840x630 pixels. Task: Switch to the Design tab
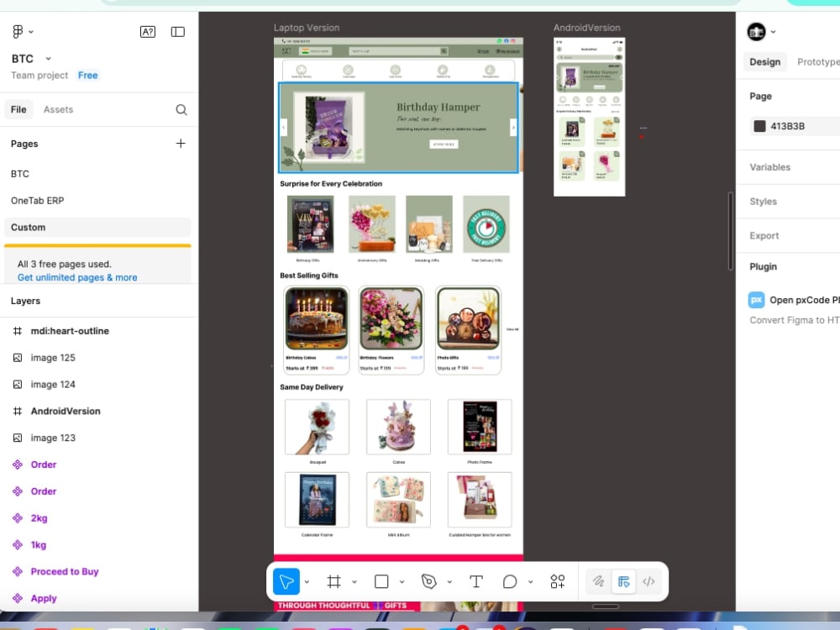tap(765, 62)
